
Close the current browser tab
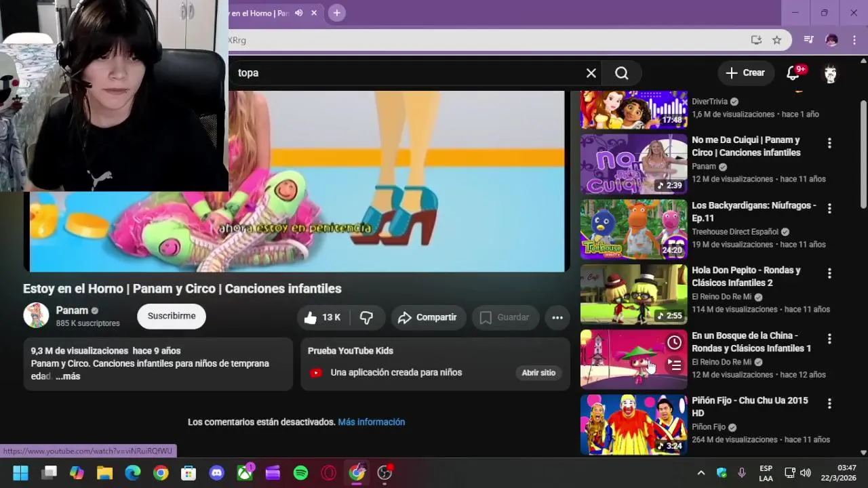[314, 13]
